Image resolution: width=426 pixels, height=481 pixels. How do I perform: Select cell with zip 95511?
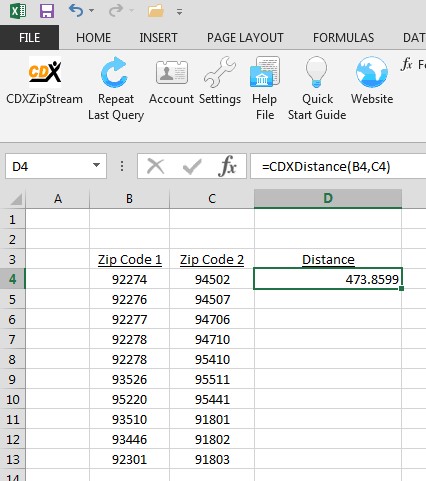(x=212, y=379)
